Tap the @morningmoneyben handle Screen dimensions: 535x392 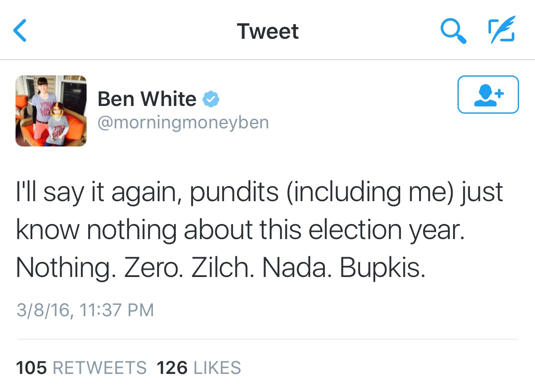pos(183,123)
